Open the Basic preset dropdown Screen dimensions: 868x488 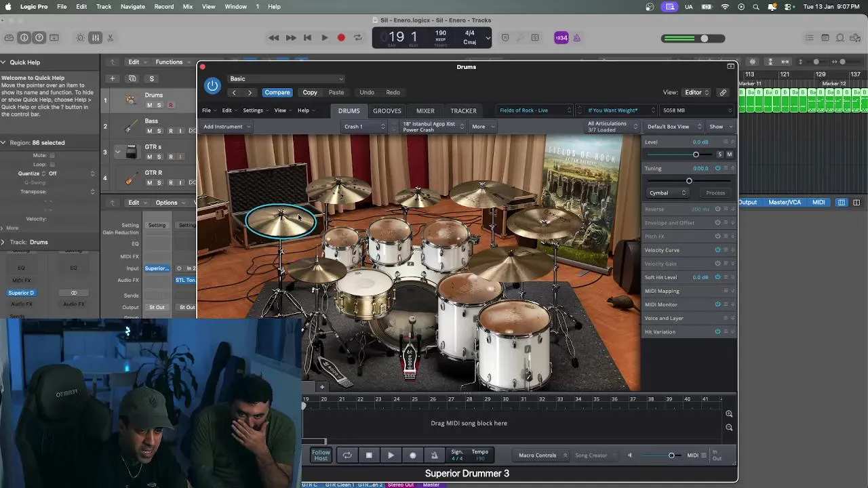point(286,79)
